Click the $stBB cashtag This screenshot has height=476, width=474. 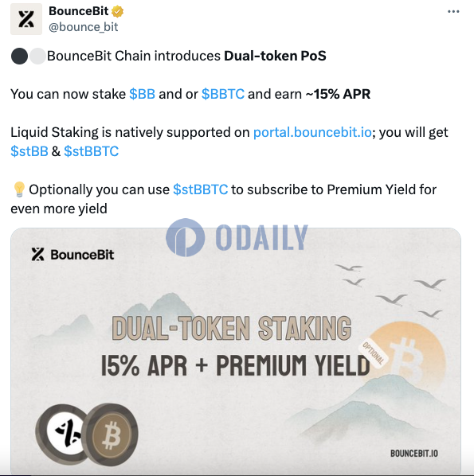(29, 151)
